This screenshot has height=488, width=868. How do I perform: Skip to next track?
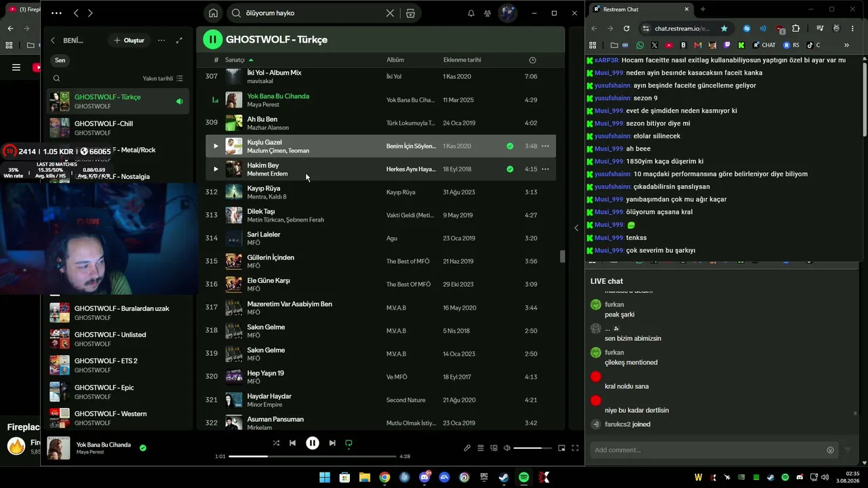332,443
